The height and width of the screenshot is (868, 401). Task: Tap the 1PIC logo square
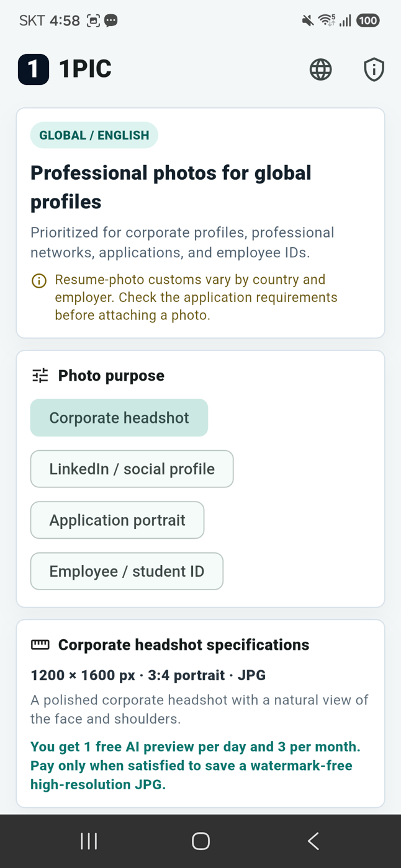pos(34,69)
